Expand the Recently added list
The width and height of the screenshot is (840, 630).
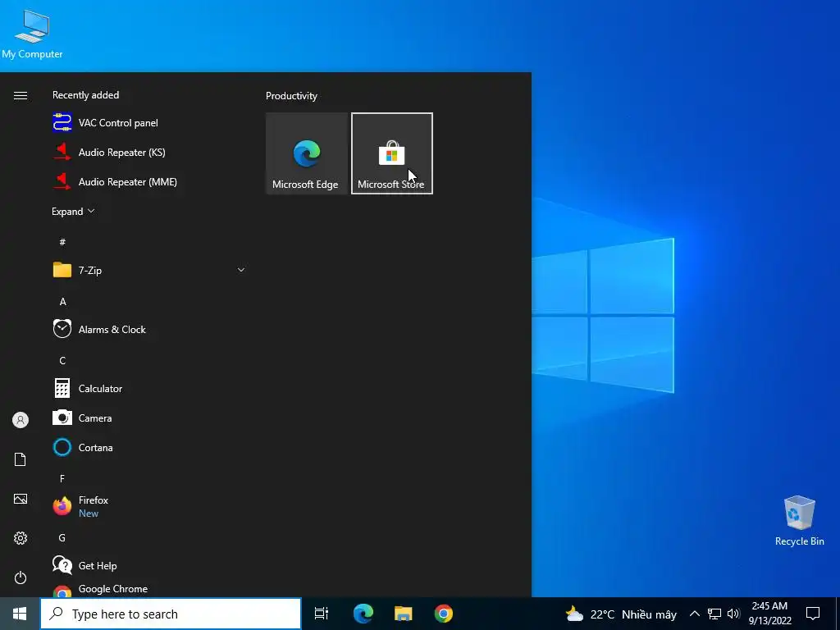coord(73,211)
